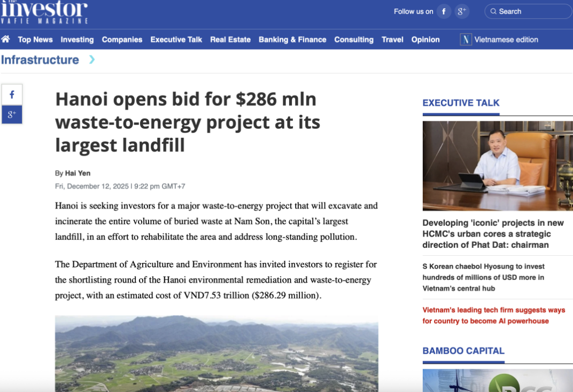573x392 pixels.
Task: Open the header Facebook follow icon
Action: click(444, 11)
